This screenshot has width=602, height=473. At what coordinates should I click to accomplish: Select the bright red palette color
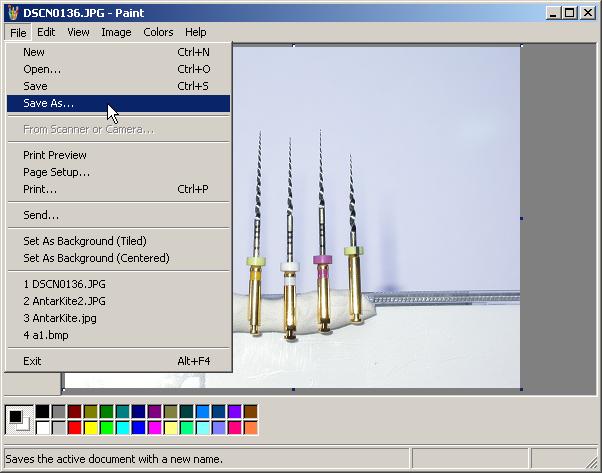tap(75, 428)
